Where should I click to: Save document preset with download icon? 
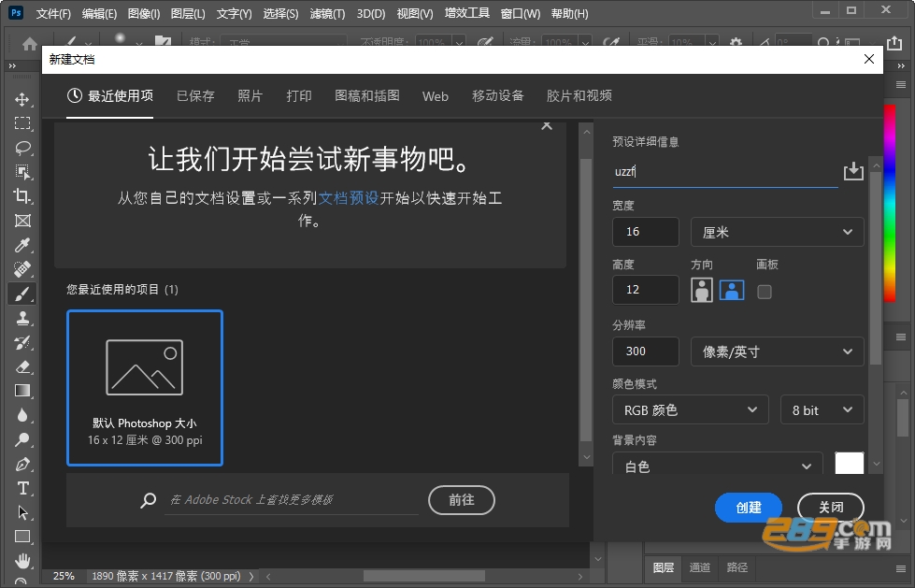[x=853, y=171]
